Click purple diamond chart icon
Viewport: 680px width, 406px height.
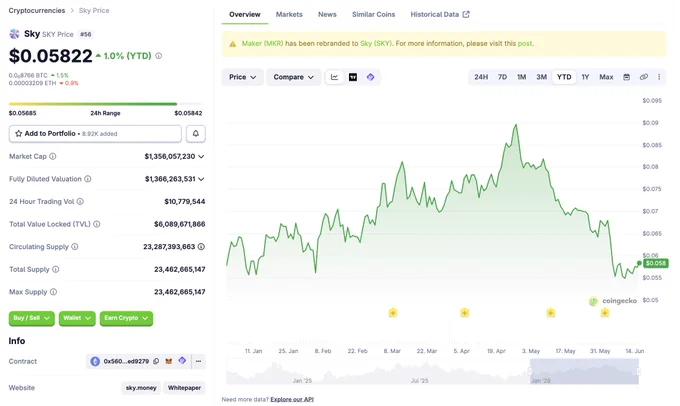coord(370,77)
